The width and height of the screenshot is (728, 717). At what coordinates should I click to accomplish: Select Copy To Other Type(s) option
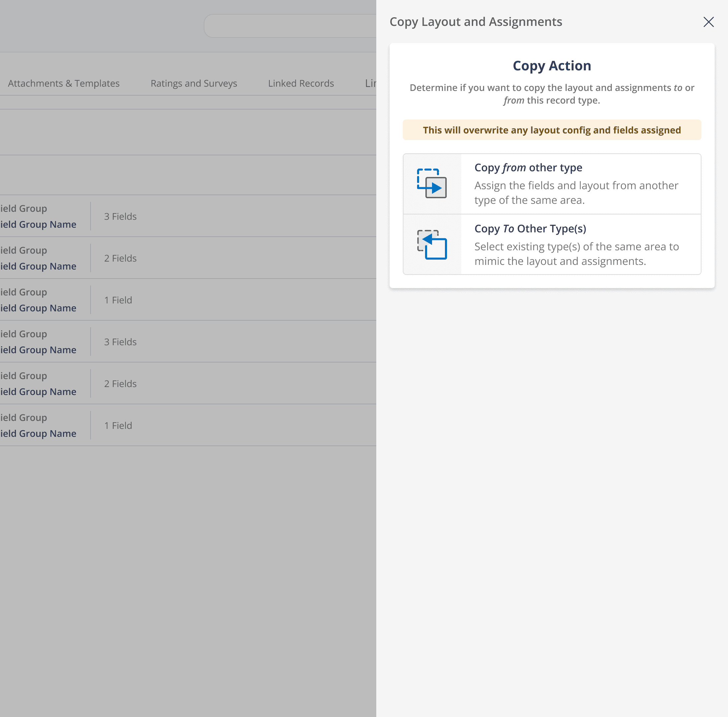click(530, 229)
